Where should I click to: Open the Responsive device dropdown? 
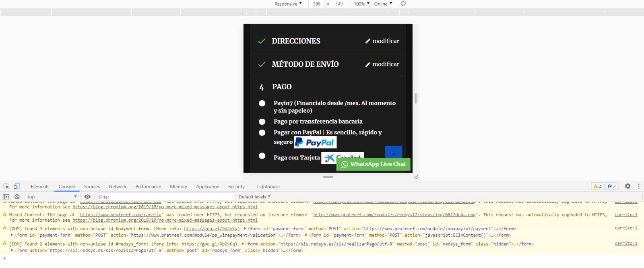(x=288, y=4)
